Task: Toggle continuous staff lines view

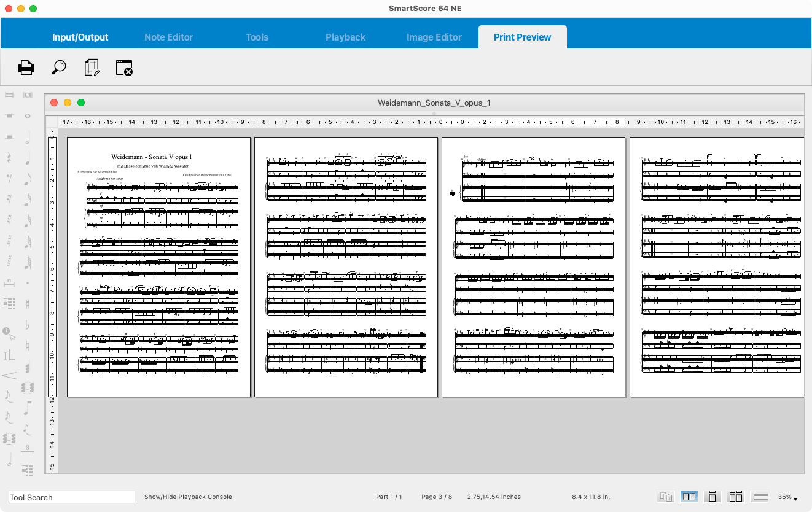Action: coord(760,497)
